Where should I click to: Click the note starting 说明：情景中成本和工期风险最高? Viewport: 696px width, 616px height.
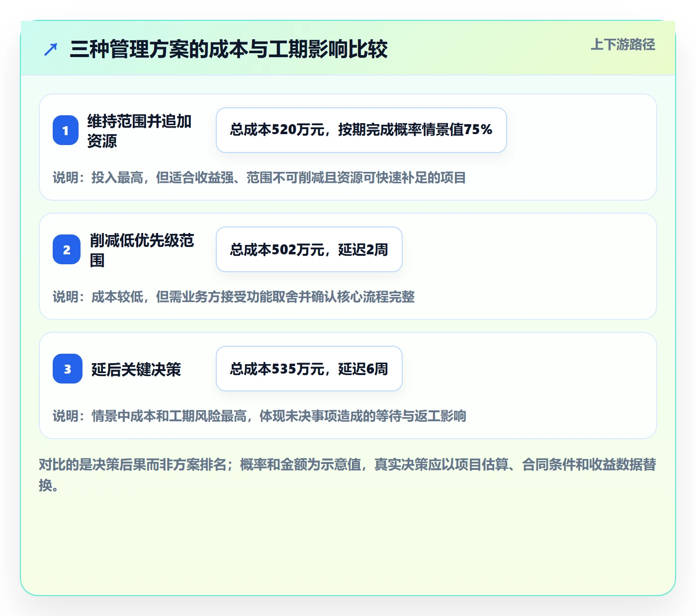coord(260,416)
